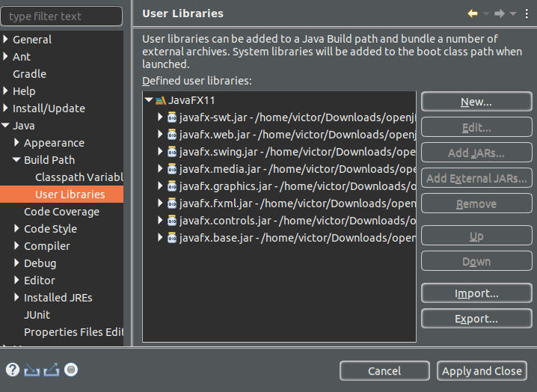Select User Libraries preference page
Image resolution: width=537 pixels, height=392 pixels.
70,195
